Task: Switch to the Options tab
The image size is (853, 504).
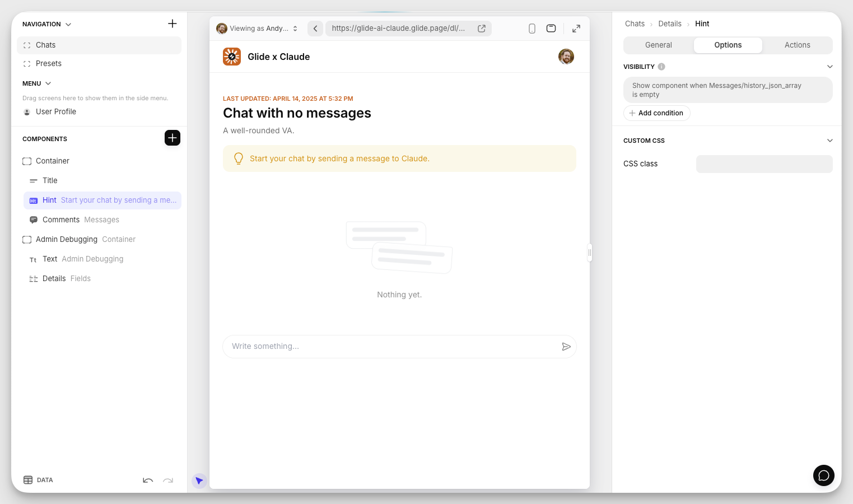Action: (x=728, y=45)
